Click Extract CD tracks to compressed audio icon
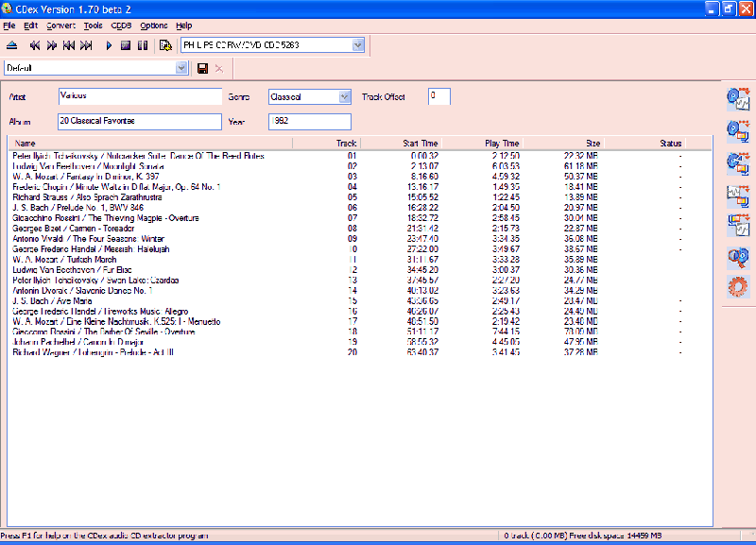This screenshot has height=545, width=756. [x=737, y=129]
